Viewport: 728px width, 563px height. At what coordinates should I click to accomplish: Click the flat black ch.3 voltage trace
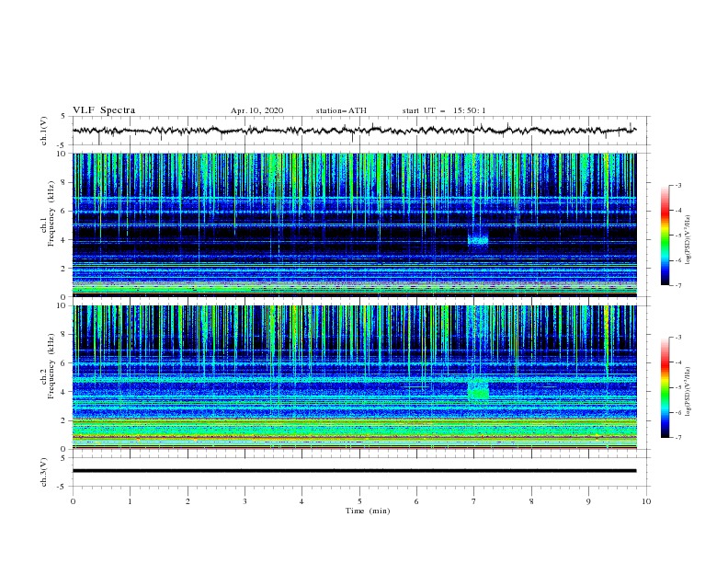[x=354, y=471]
